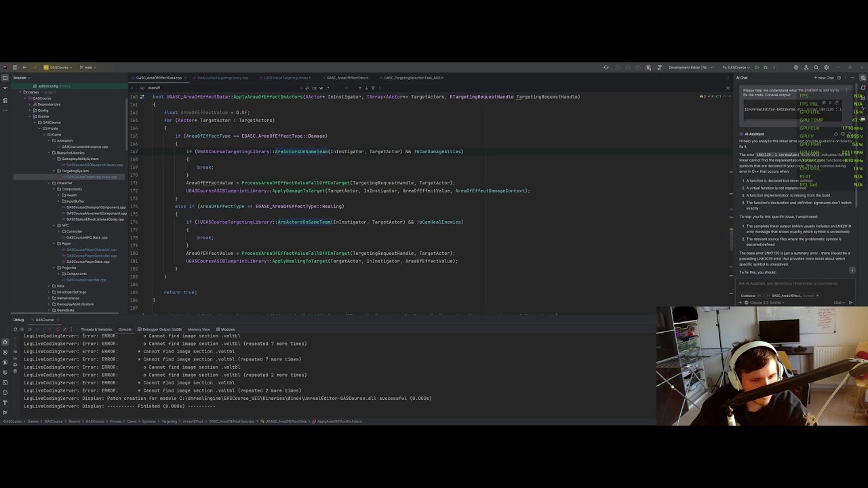
Task: Open the Debug tool window icon
Action: (x=5, y=342)
